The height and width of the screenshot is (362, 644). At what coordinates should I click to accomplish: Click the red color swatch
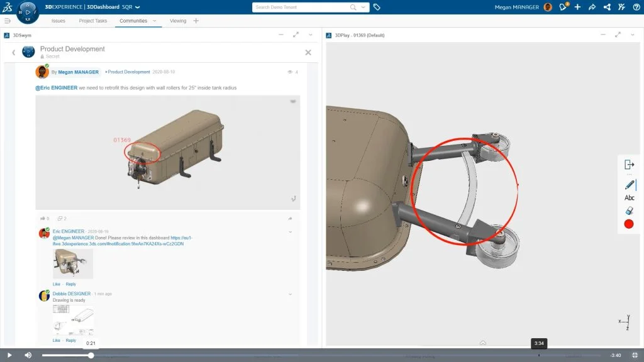click(x=629, y=224)
